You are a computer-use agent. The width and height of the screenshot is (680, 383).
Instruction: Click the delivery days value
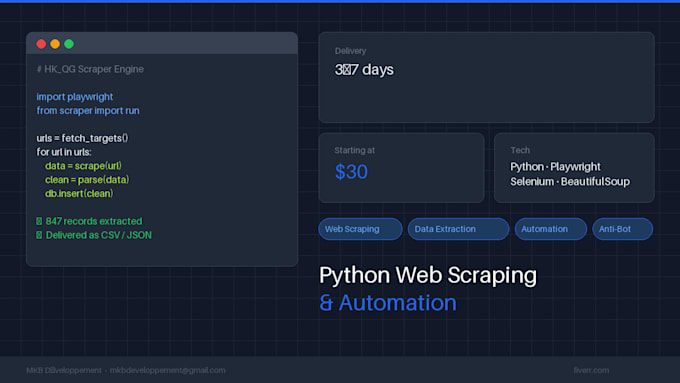[364, 70]
